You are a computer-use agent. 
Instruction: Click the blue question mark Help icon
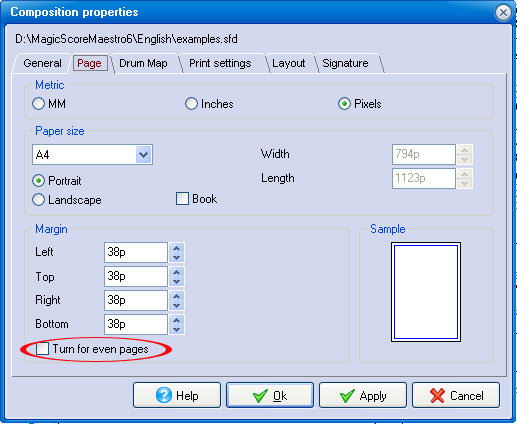[164, 396]
